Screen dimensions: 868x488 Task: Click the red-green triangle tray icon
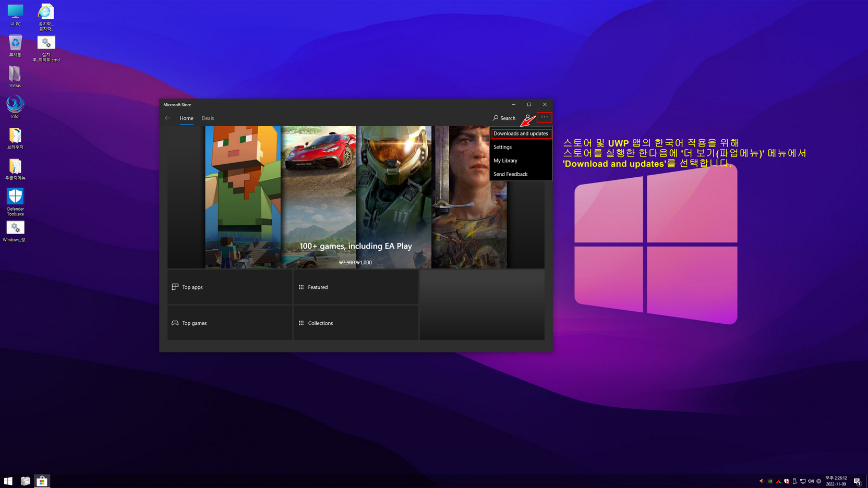[x=778, y=481]
